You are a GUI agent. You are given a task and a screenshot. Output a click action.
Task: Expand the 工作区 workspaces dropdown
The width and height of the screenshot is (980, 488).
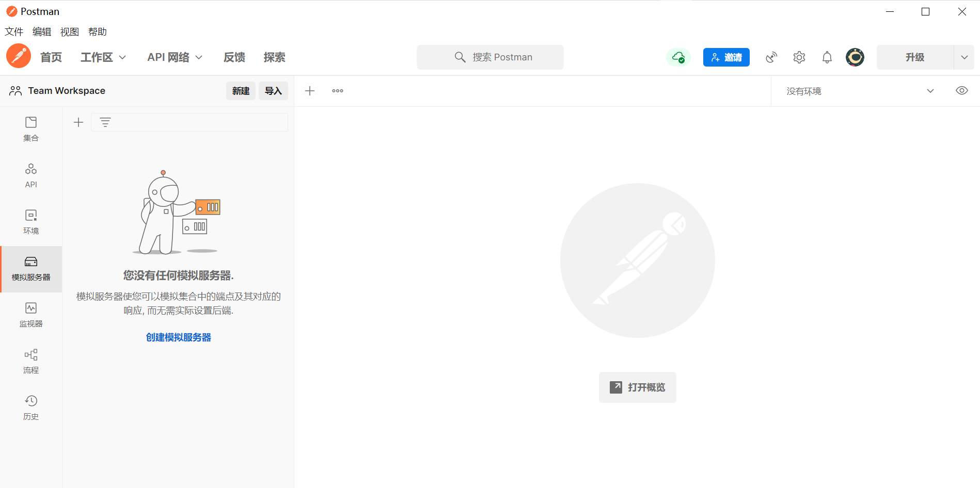pyautogui.click(x=103, y=57)
